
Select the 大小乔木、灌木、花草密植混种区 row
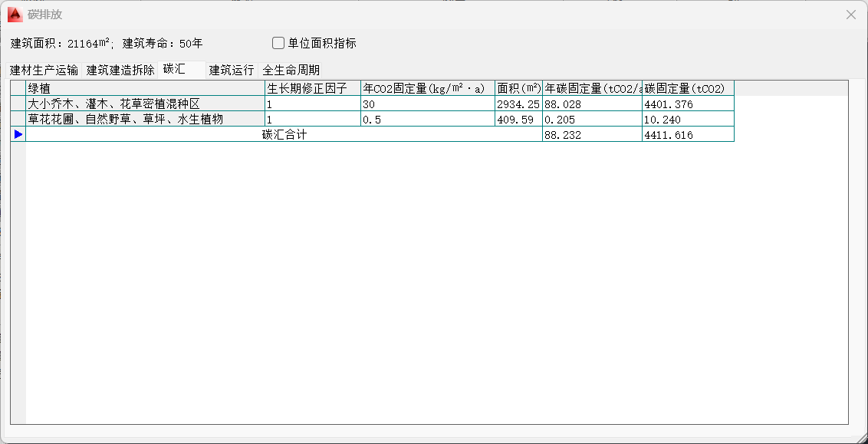(146, 104)
